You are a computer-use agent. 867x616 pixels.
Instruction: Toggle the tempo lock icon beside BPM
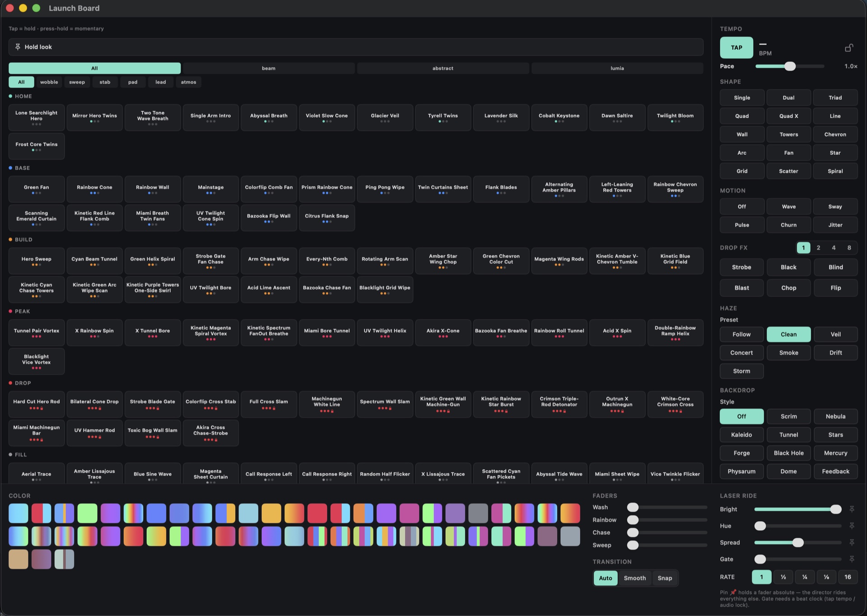point(849,47)
